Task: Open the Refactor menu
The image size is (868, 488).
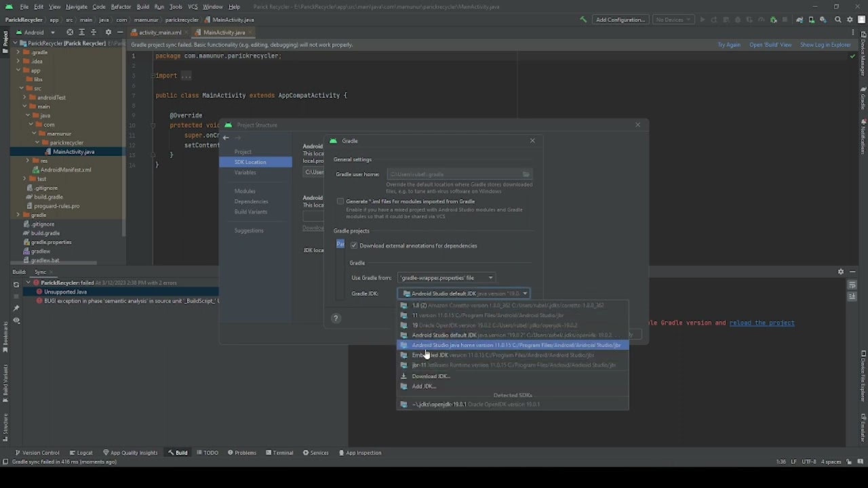Action: click(121, 7)
